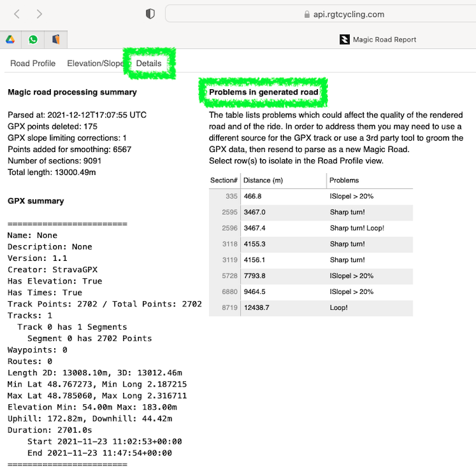The width and height of the screenshot is (476, 471).
Task: Click 'Problems in generated road' heading
Action: pyautogui.click(x=264, y=92)
